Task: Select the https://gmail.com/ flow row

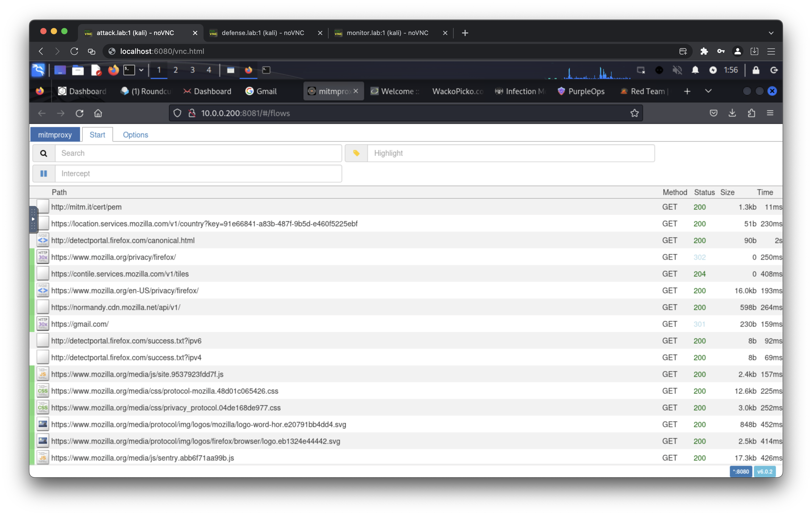Action: (80, 324)
